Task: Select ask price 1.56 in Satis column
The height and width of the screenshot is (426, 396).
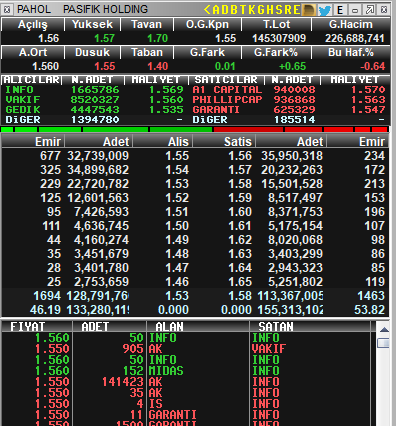Action: tap(240, 156)
